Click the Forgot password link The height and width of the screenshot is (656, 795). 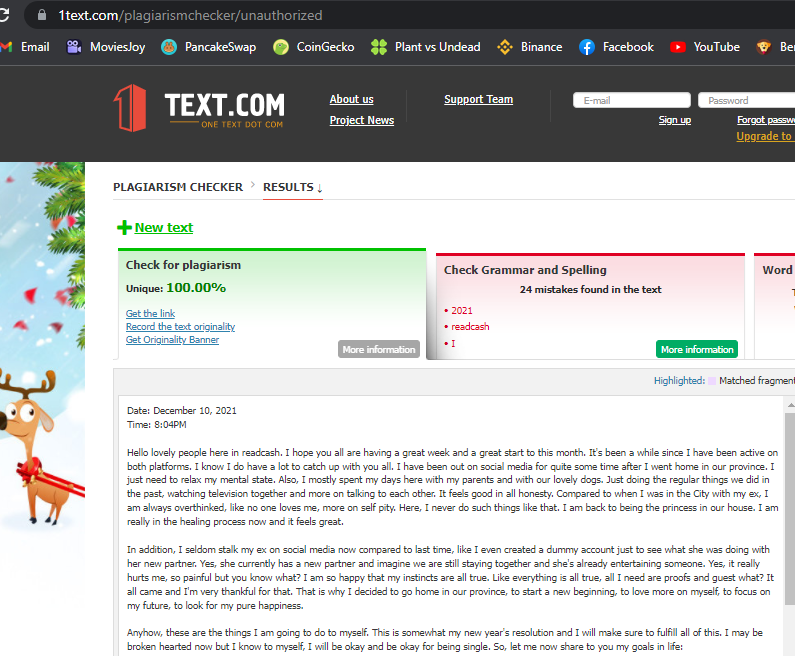coord(766,120)
